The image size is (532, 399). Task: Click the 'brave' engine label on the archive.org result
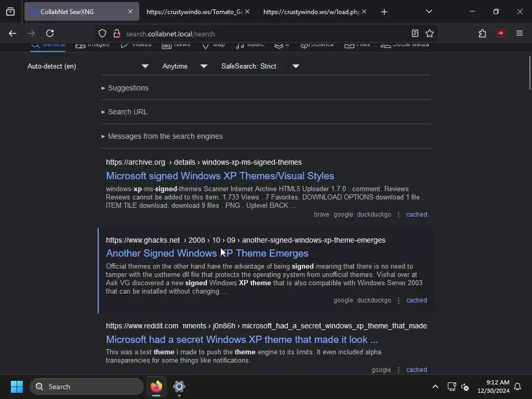tap(321, 215)
